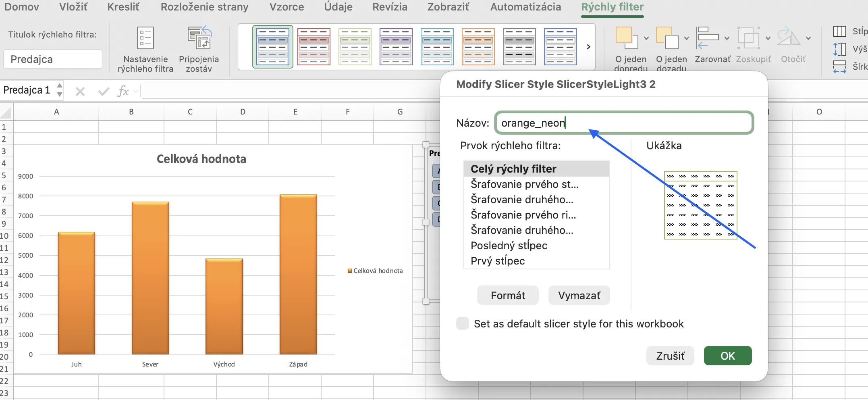Click Zrušić cancel button in dialog
The height and width of the screenshot is (400, 868).
pyautogui.click(x=670, y=356)
